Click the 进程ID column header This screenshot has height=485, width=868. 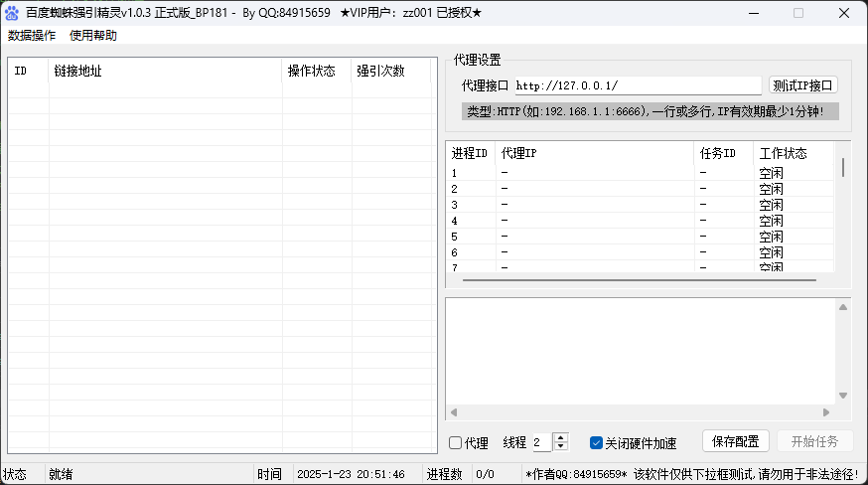click(x=470, y=153)
